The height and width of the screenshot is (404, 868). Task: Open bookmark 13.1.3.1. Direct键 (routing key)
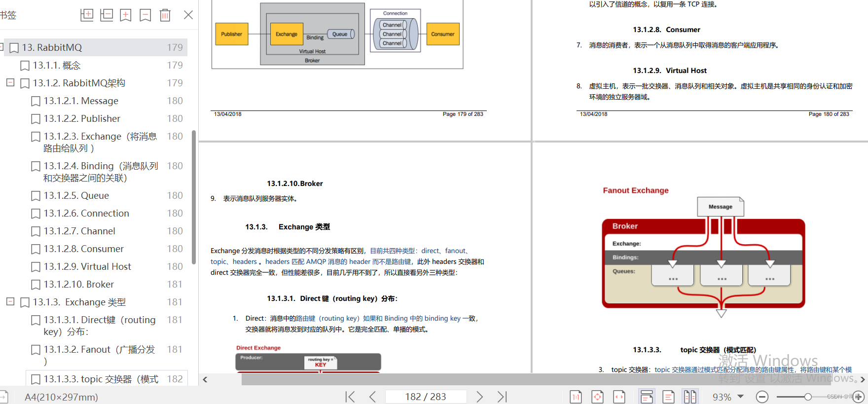tap(100, 326)
